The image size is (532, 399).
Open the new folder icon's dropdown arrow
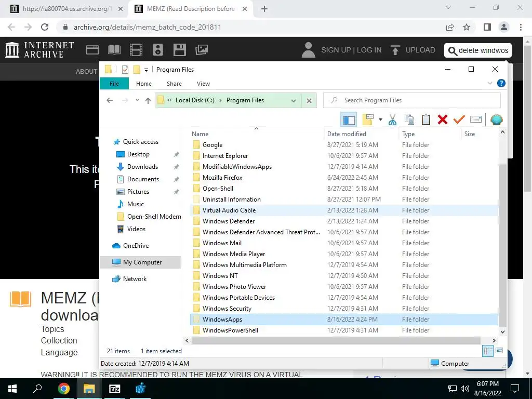point(380,119)
